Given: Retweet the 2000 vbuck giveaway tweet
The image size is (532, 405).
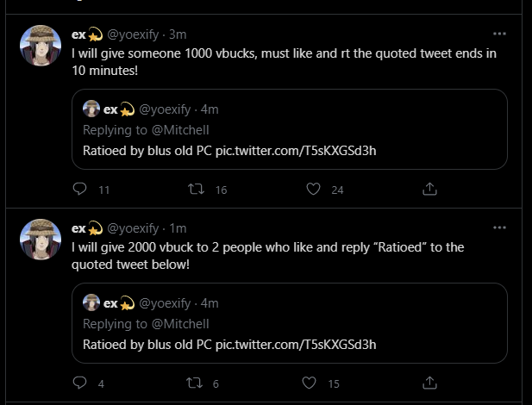Looking at the screenshot, I should [196, 383].
